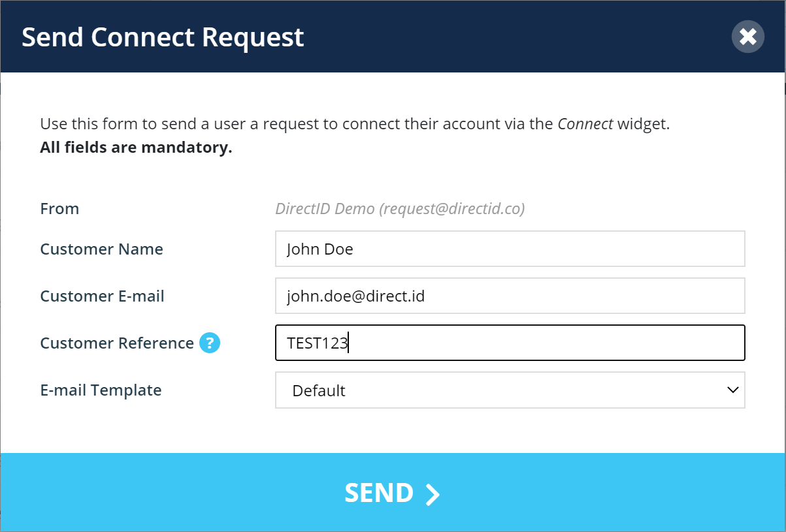Close the Send Connect Request dialog
Screen dimensions: 786x532
coord(748,37)
